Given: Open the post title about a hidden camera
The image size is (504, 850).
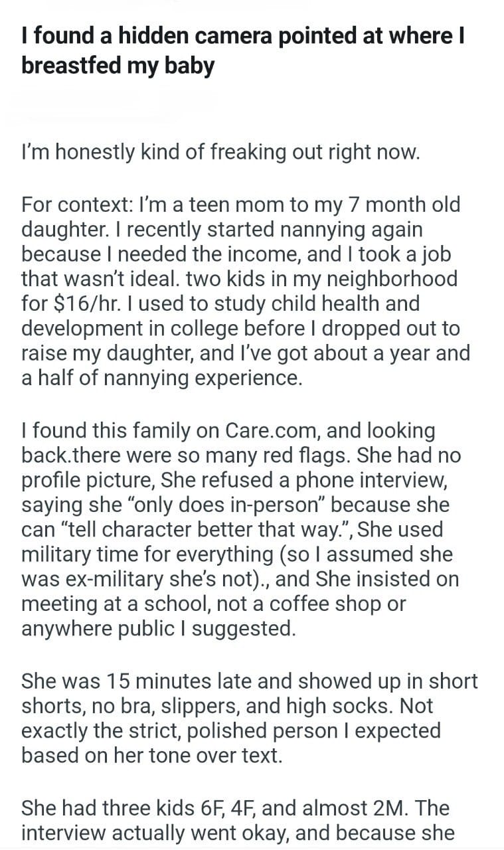Looking at the screenshot, I should [242, 50].
